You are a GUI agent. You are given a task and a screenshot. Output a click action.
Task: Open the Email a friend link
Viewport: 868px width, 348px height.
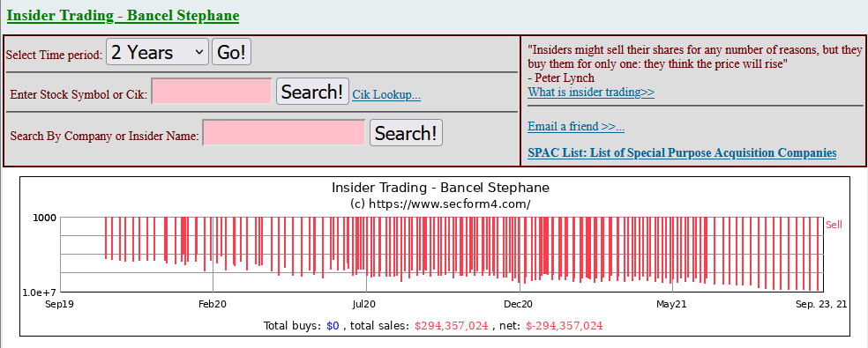click(576, 126)
